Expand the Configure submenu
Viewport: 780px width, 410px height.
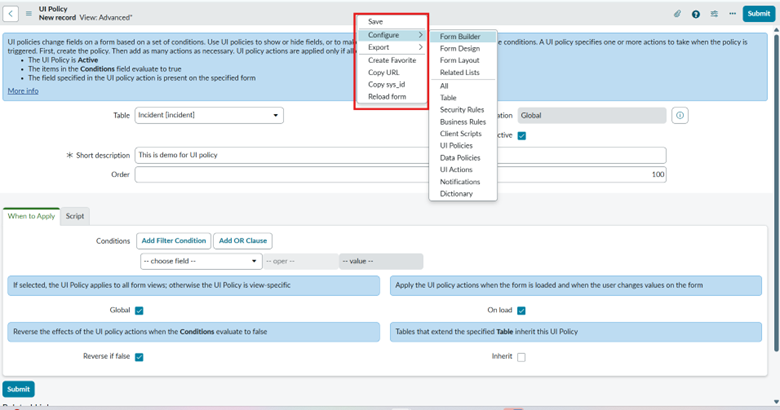point(392,35)
